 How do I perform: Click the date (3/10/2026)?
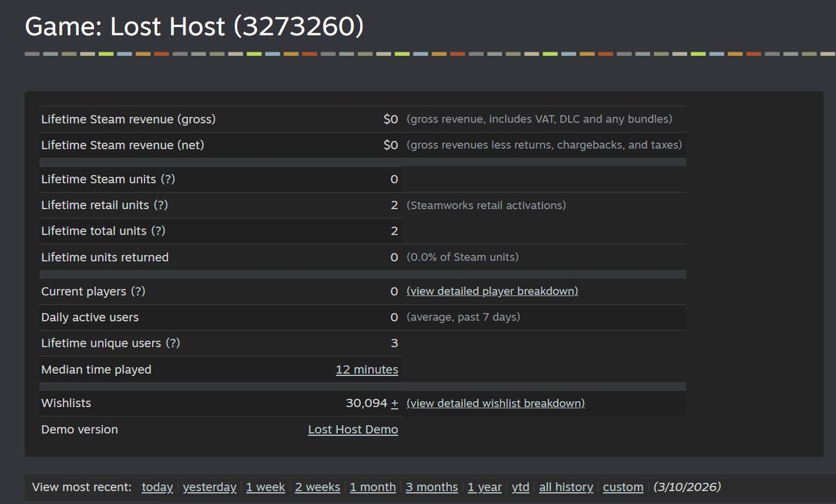tap(687, 487)
